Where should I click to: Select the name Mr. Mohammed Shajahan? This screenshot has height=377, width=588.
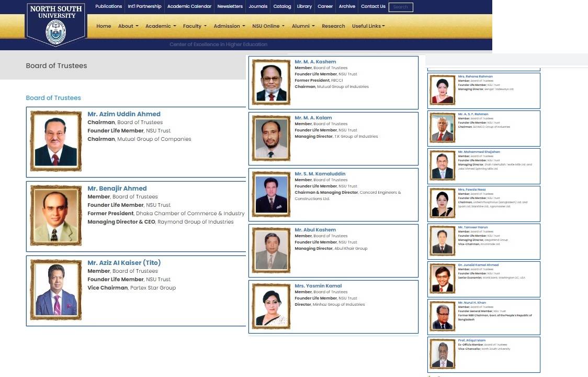tap(479, 152)
